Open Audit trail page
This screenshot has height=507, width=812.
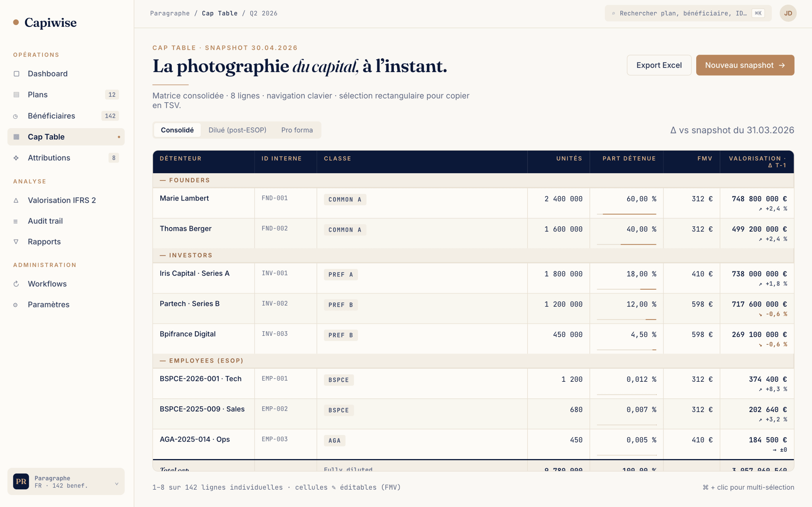(x=66, y=221)
